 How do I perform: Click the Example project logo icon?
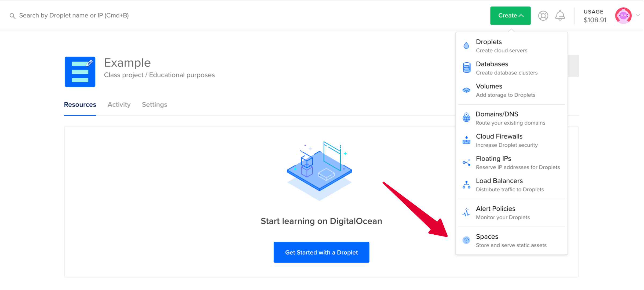click(80, 72)
